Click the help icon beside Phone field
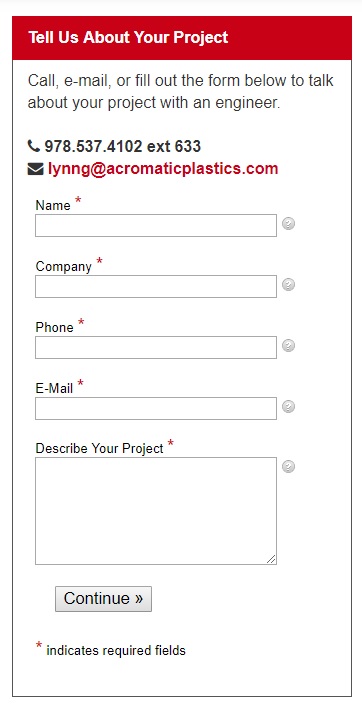Image resolution: width=362 pixels, height=705 pixels. (288, 345)
